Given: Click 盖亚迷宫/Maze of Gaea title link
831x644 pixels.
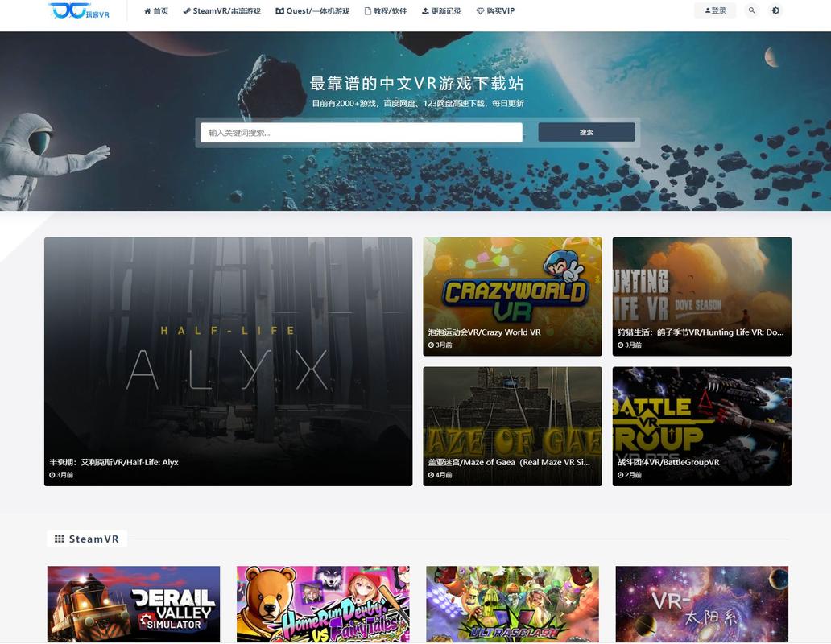Looking at the screenshot, I should pyautogui.click(x=509, y=462).
